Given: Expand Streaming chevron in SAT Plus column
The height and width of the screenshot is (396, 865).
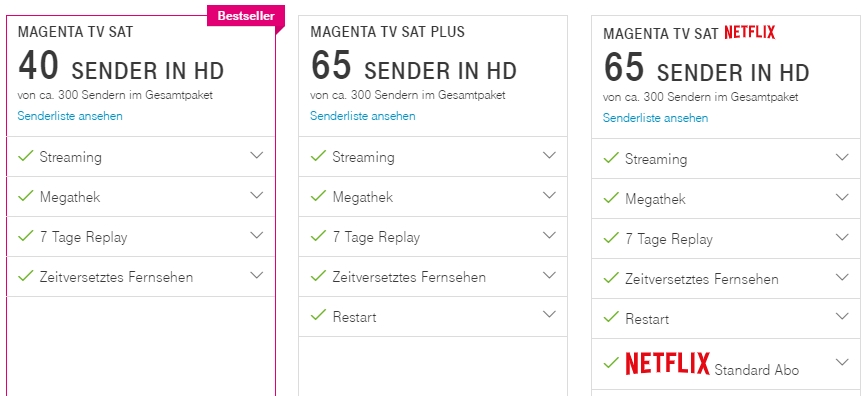Looking at the screenshot, I should 549,155.
